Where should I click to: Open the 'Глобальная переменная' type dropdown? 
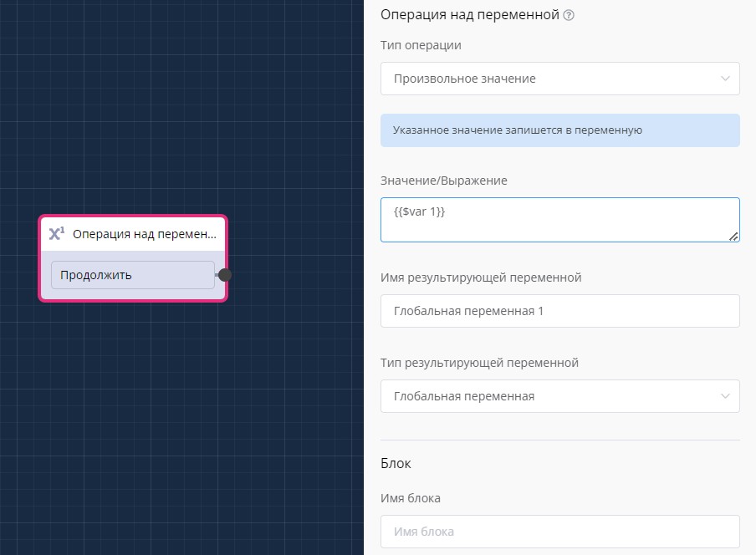(552, 396)
